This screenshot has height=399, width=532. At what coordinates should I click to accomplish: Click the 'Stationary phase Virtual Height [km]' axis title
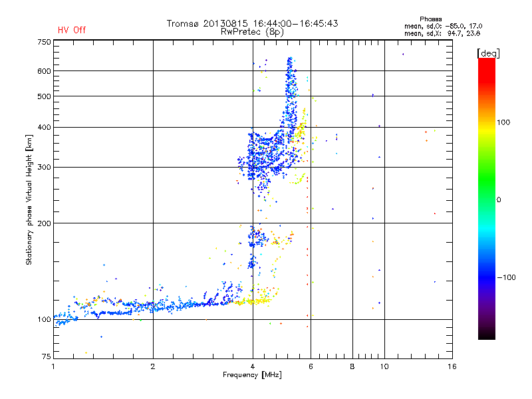pyautogui.click(x=29, y=199)
